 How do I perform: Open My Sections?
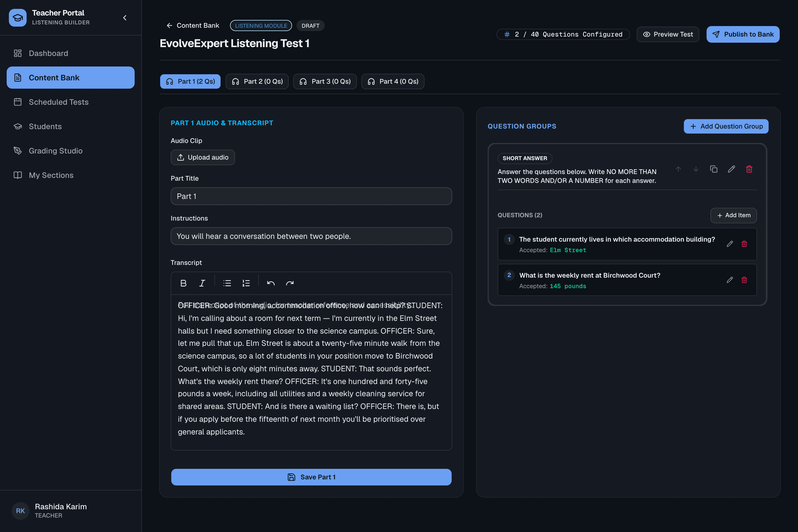click(x=71, y=175)
